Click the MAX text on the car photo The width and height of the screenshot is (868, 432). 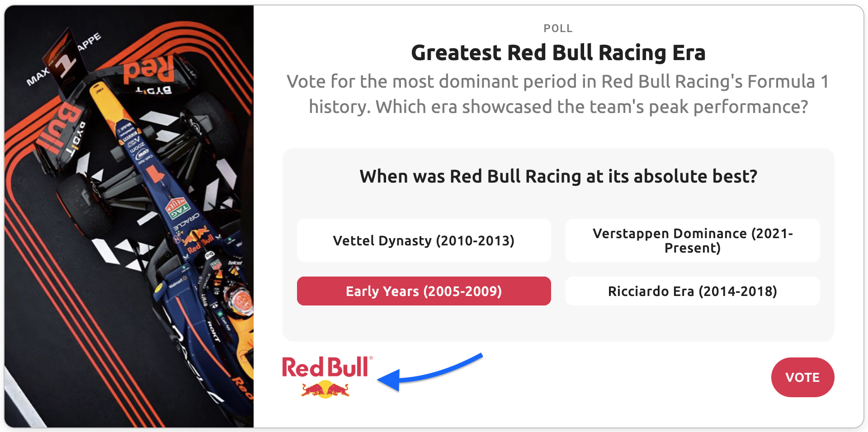(37, 78)
